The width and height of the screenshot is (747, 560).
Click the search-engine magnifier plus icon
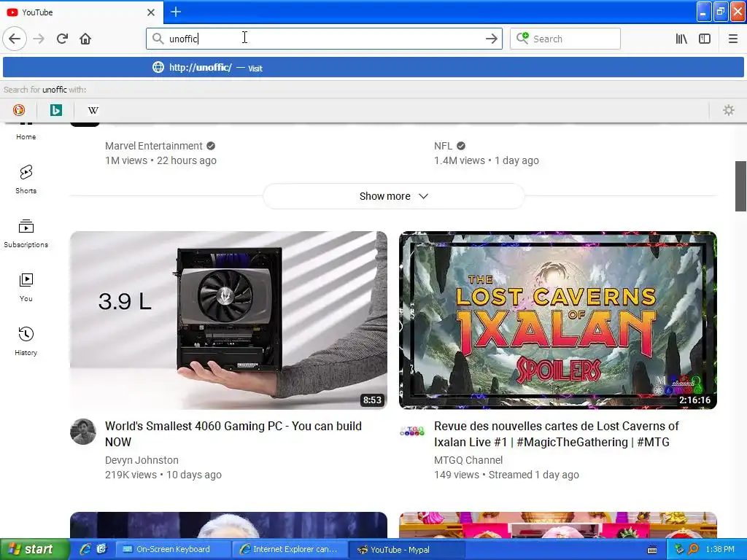522,38
